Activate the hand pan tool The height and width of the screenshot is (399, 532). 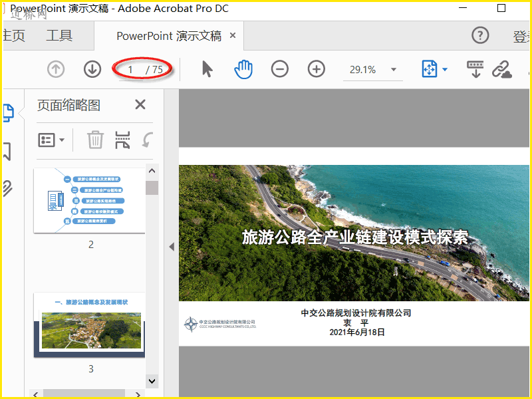point(243,69)
